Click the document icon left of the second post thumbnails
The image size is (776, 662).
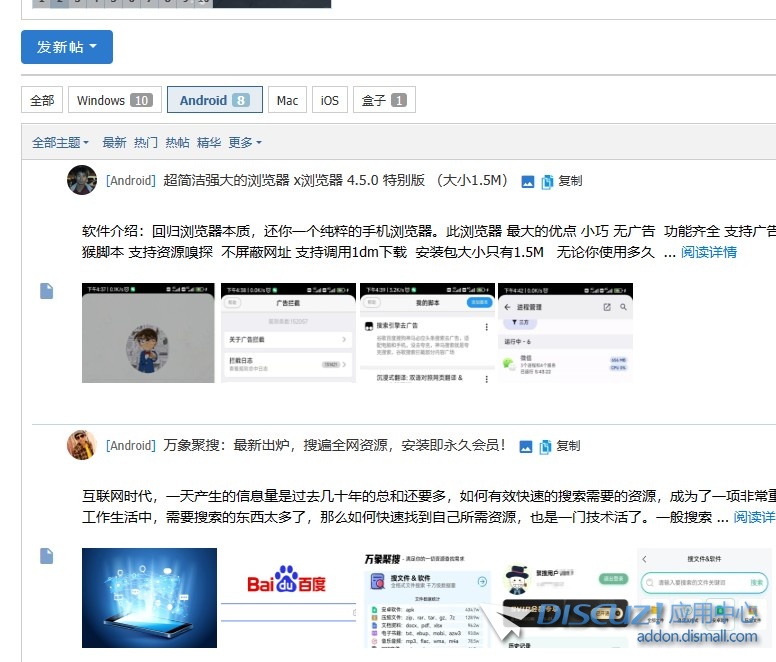click(46, 556)
